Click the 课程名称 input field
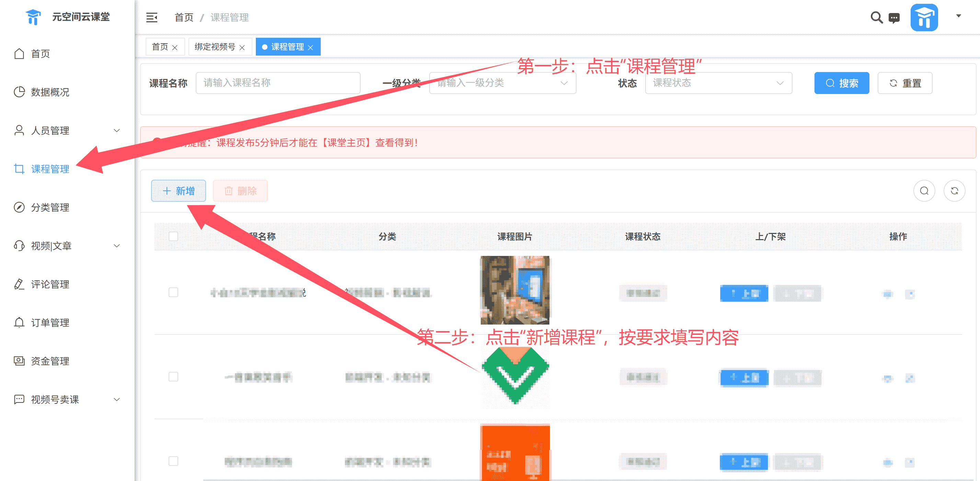 pos(278,83)
